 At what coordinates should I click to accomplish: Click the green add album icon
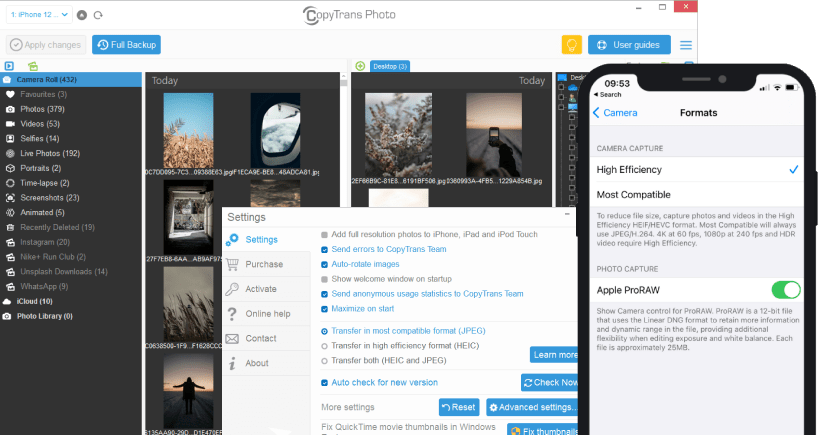pyautogui.click(x=33, y=66)
